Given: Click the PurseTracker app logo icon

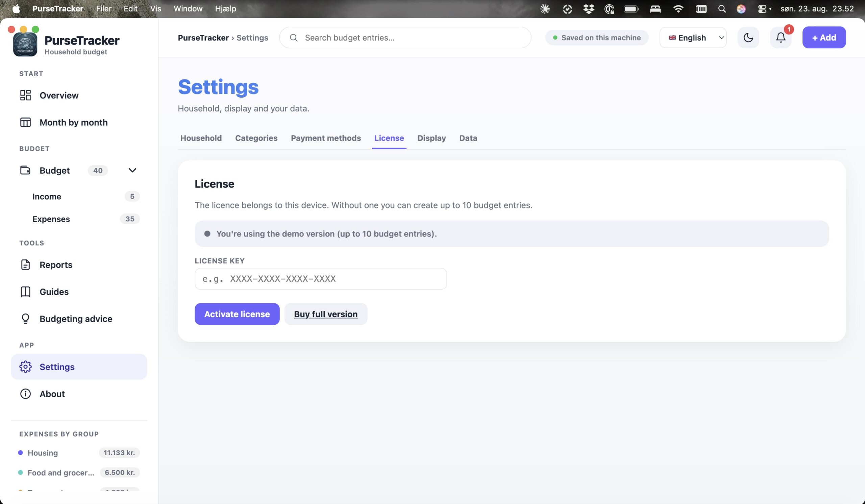Looking at the screenshot, I should click(x=25, y=45).
